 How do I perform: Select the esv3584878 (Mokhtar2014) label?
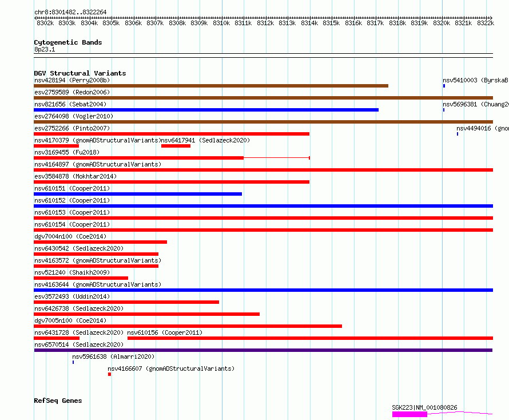coord(75,176)
